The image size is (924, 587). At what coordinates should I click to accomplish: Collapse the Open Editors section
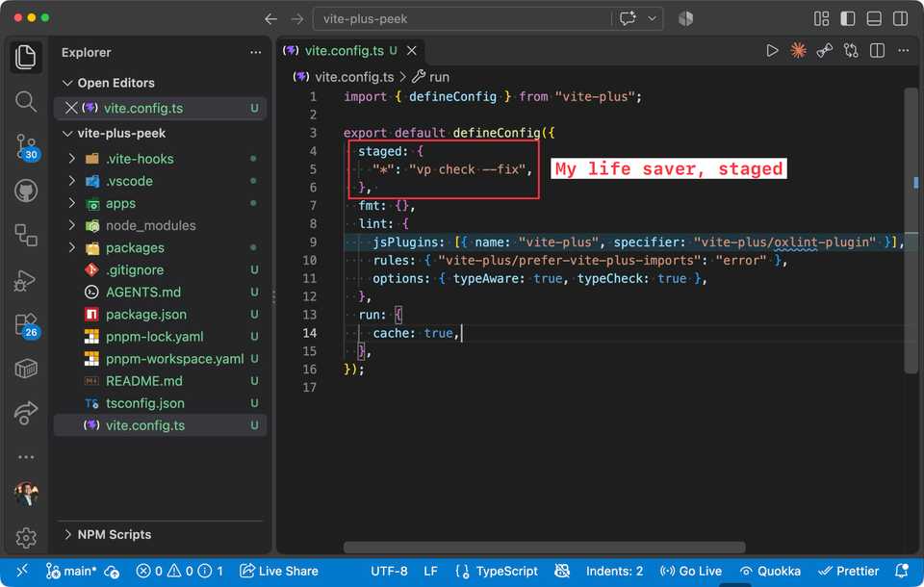click(160, 83)
